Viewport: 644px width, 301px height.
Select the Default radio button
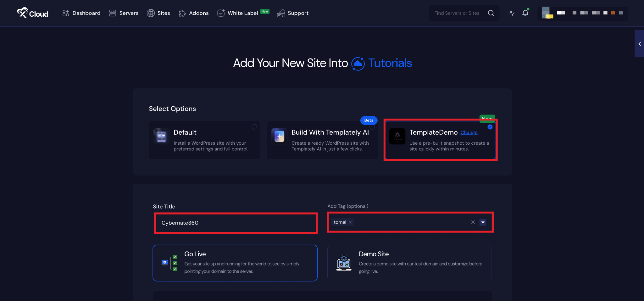(254, 127)
